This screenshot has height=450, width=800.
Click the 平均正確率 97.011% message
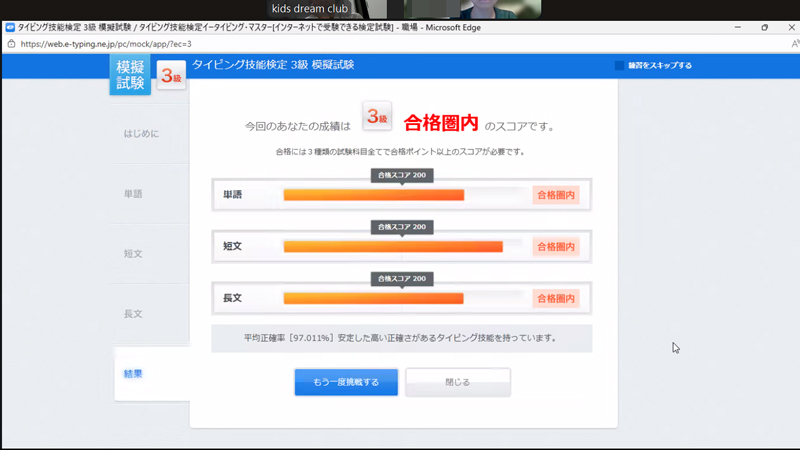pyautogui.click(x=402, y=338)
